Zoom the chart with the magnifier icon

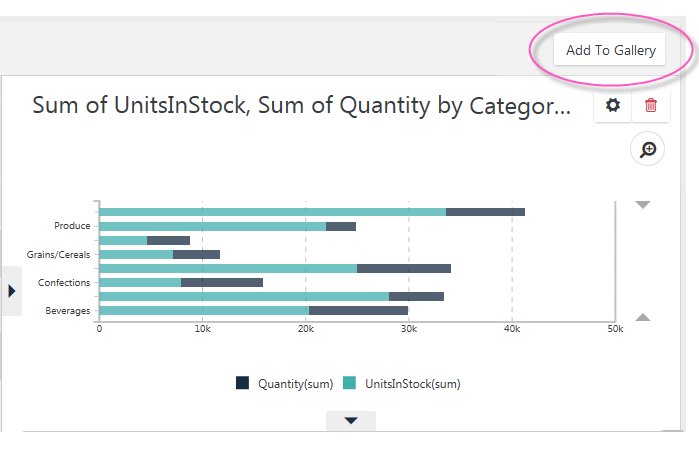click(x=647, y=149)
